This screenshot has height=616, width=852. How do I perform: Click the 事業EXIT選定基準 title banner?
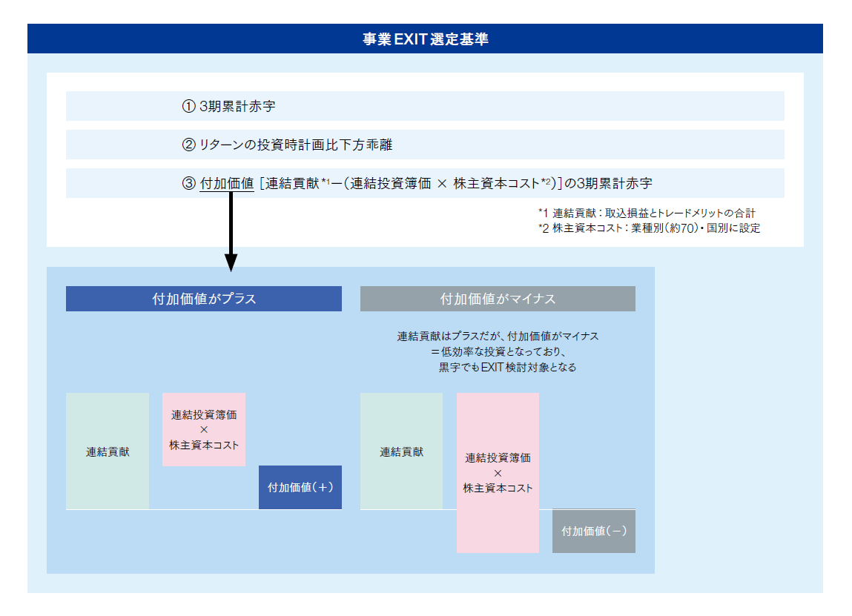coord(425,39)
